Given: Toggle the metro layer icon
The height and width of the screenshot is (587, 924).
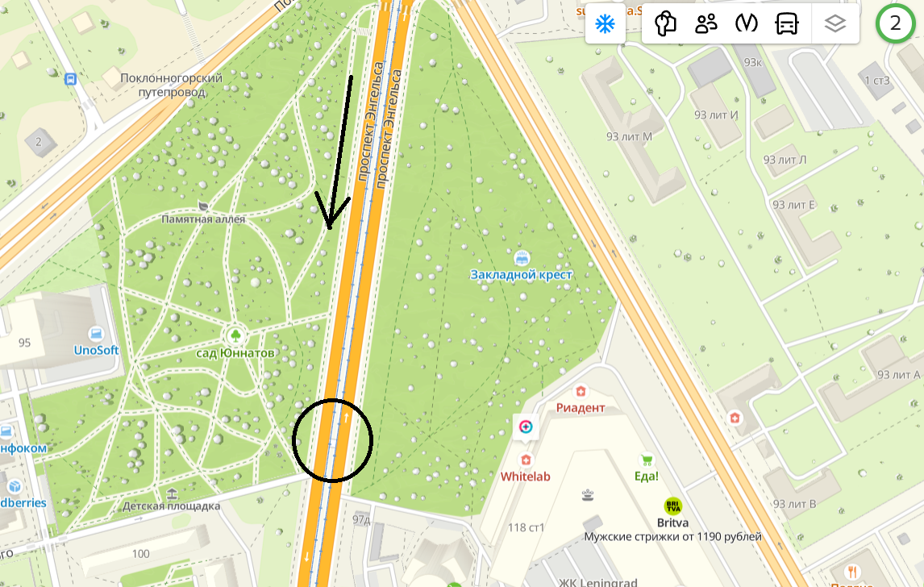Looking at the screenshot, I should (746, 24).
